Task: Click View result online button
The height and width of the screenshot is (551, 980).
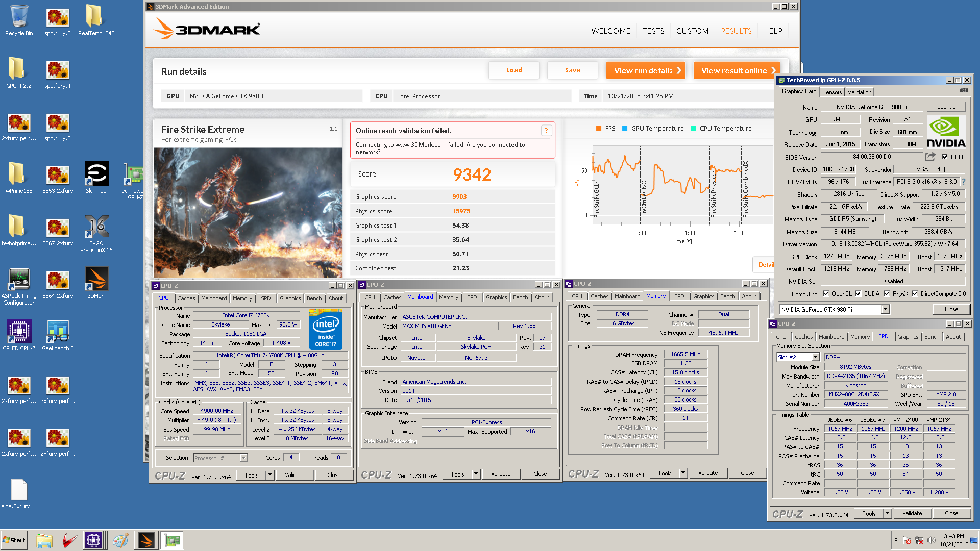Action: [737, 70]
